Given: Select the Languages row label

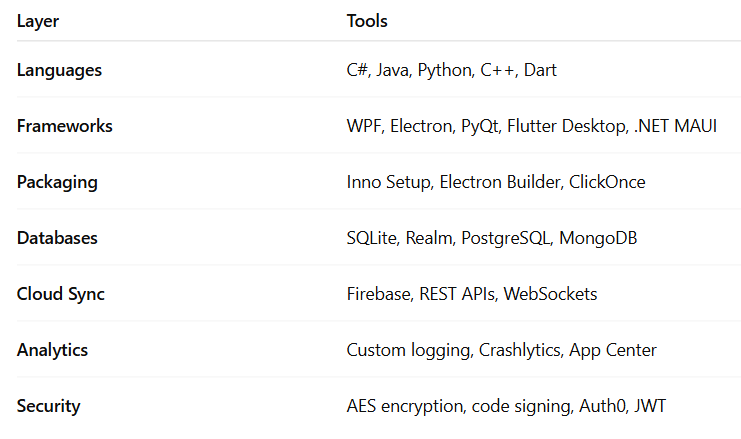Looking at the screenshot, I should click(x=59, y=70).
